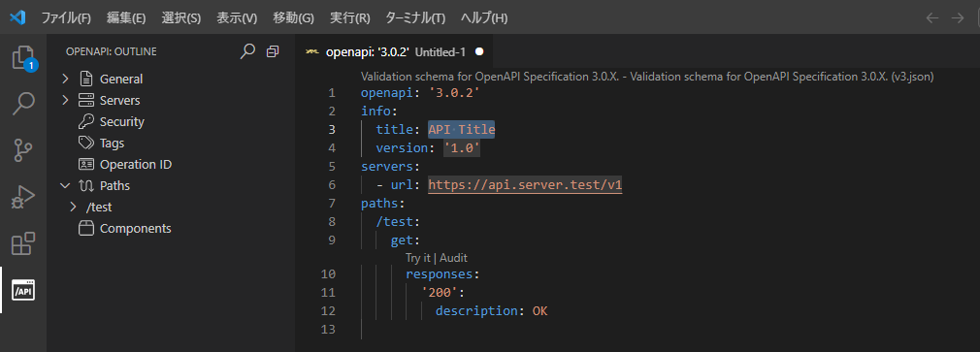Select Components in the outline
This screenshot has height=352, width=980.
[x=136, y=229]
